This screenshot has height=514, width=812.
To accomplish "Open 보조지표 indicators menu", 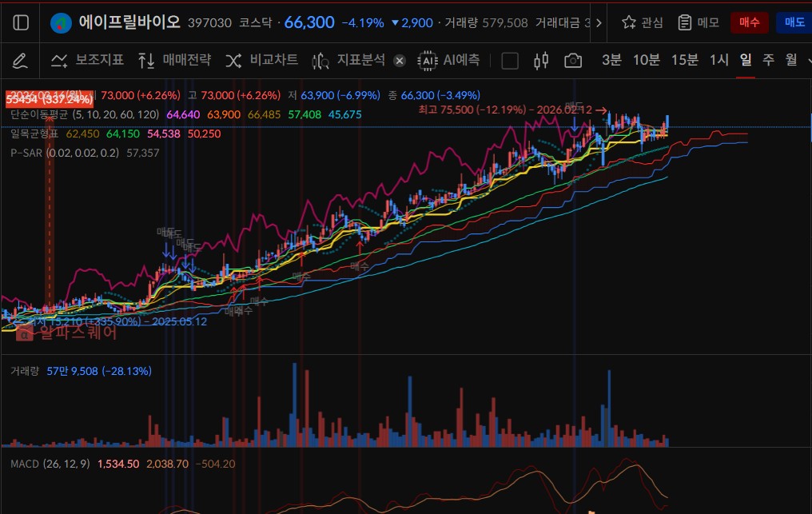I will tap(87, 60).
